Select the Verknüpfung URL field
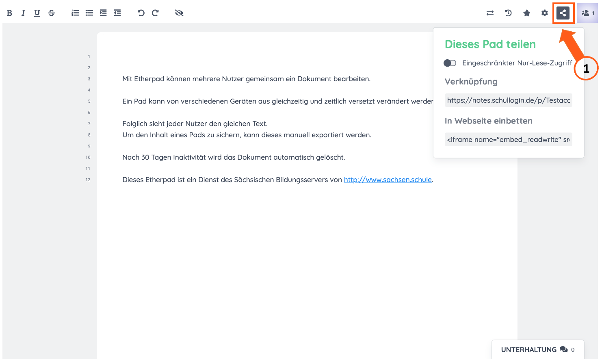602x364 pixels. (x=509, y=100)
